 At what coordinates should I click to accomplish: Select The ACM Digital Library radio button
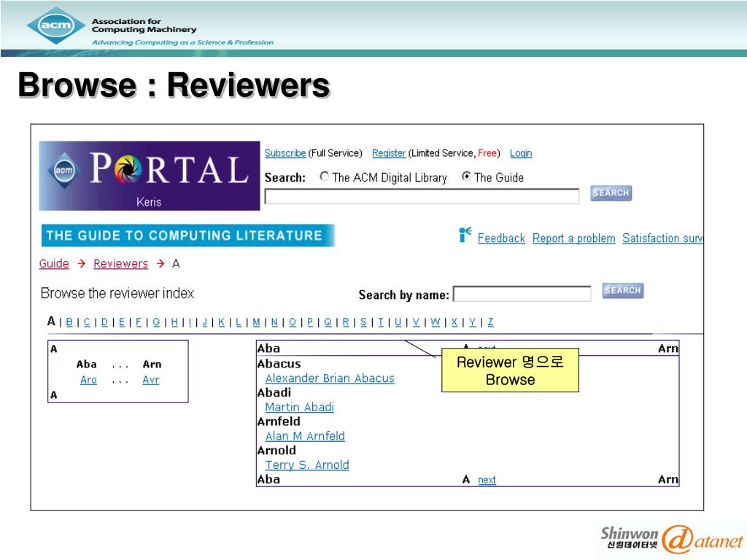point(325,176)
